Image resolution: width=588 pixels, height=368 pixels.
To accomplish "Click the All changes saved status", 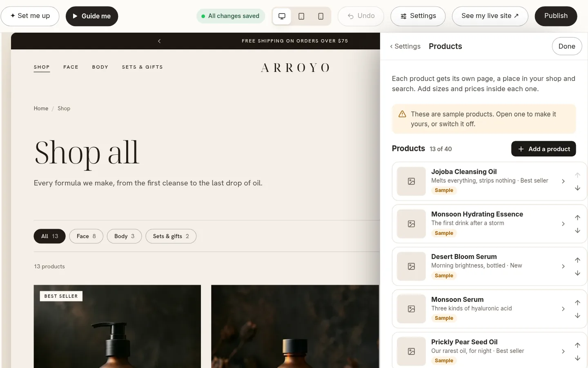I will click(231, 16).
